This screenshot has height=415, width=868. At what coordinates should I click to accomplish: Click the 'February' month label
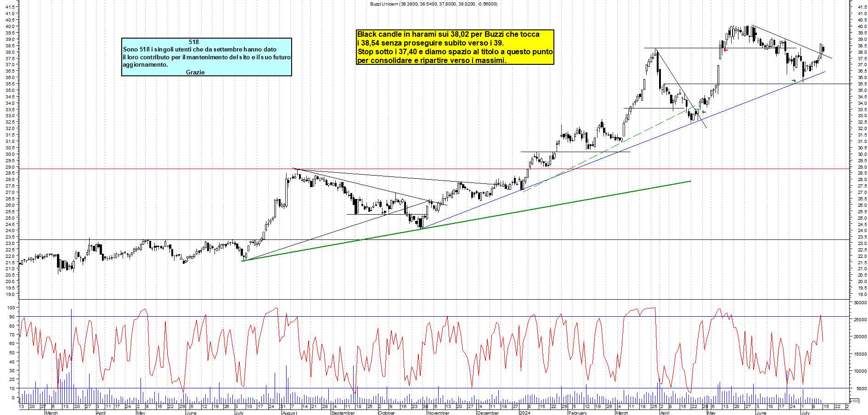577,413
